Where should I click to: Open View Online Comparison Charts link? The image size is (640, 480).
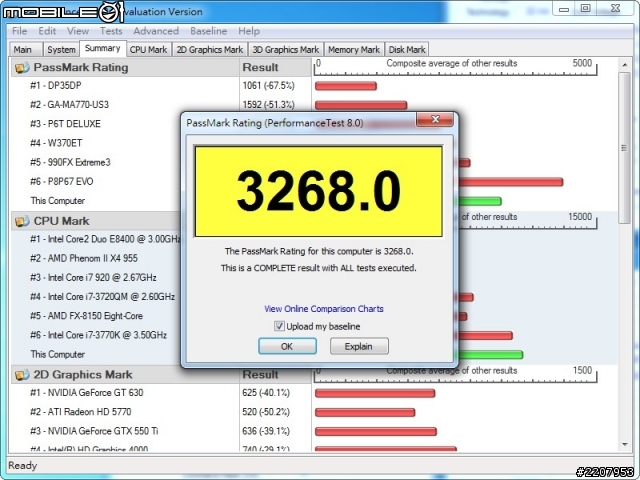pos(324,309)
